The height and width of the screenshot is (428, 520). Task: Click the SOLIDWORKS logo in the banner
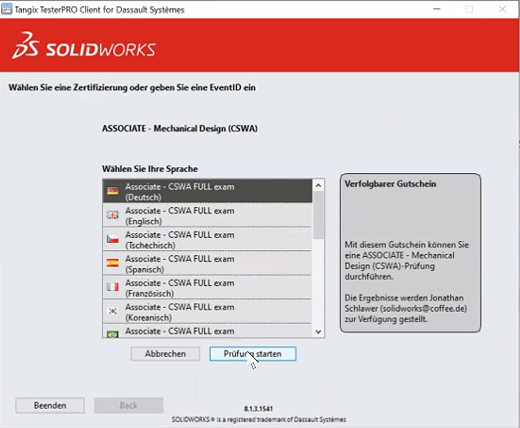coord(84,46)
